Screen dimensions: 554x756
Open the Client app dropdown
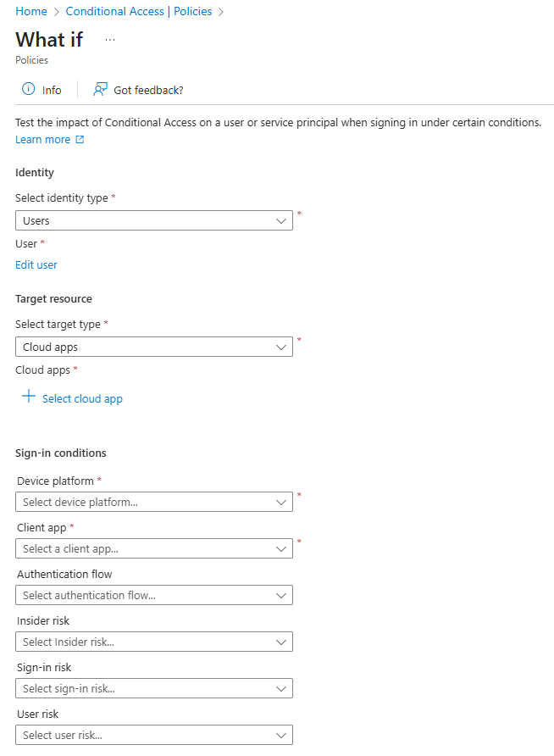pos(154,548)
